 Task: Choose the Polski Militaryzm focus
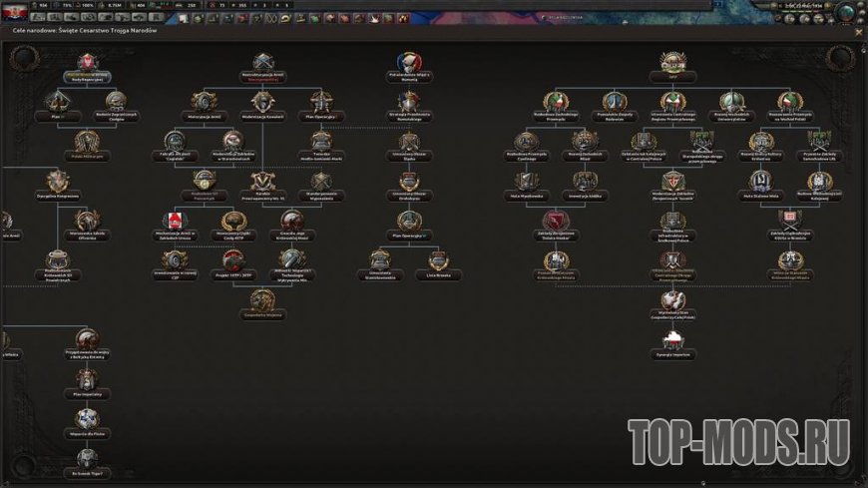[x=88, y=142]
